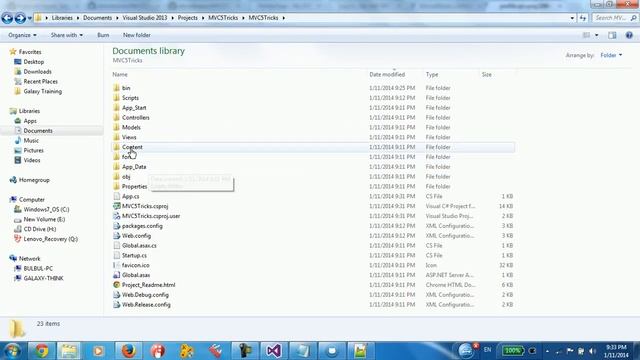640x360 pixels.
Task: Toggle the preview pane icon
Action: 612,36
